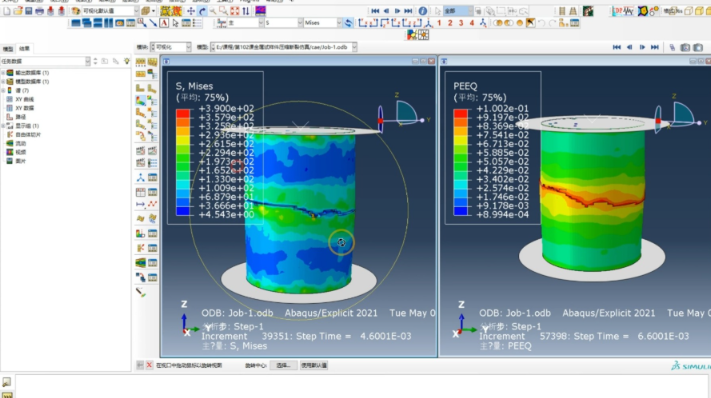Select the text annotation 'A' tool
Viewport: 711px width, 398px height.
(164, 23)
